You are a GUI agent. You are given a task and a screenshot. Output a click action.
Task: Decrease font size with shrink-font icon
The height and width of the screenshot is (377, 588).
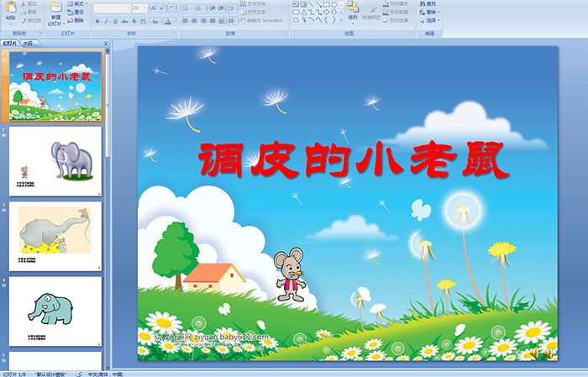(161, 8)
